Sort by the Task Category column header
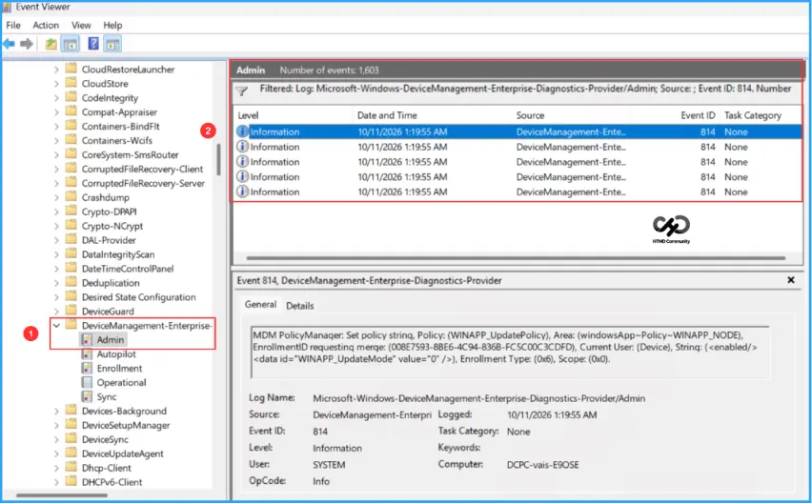Screen dimensions: 812x504 pos(753,115)
